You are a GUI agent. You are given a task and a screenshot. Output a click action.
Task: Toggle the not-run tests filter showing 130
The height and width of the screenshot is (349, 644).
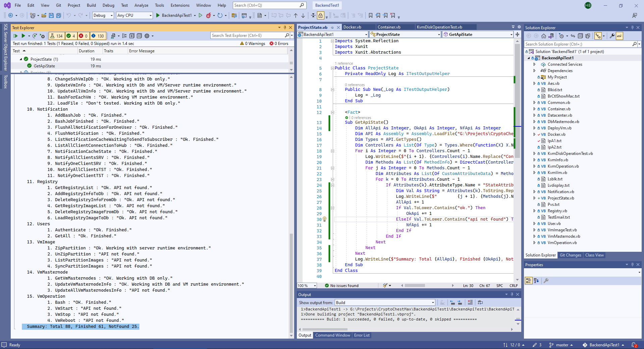click(x=98, y=36)
